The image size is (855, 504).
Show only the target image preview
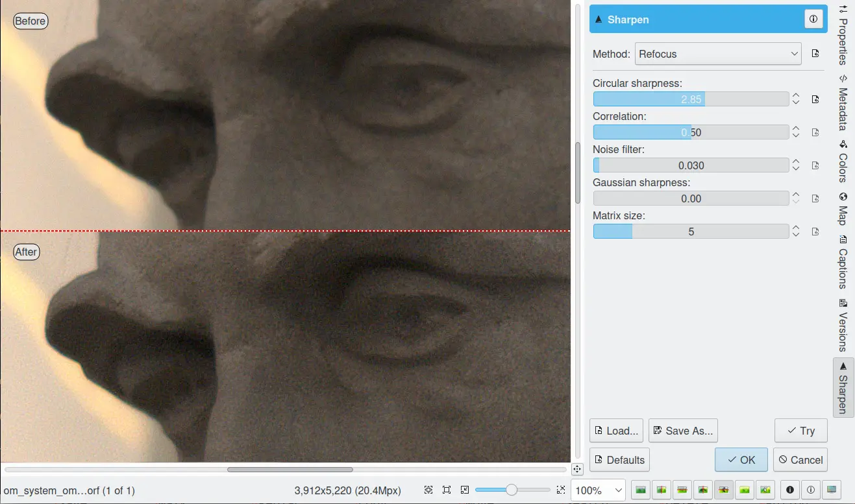pyautogui.click(x=745, y=490)
